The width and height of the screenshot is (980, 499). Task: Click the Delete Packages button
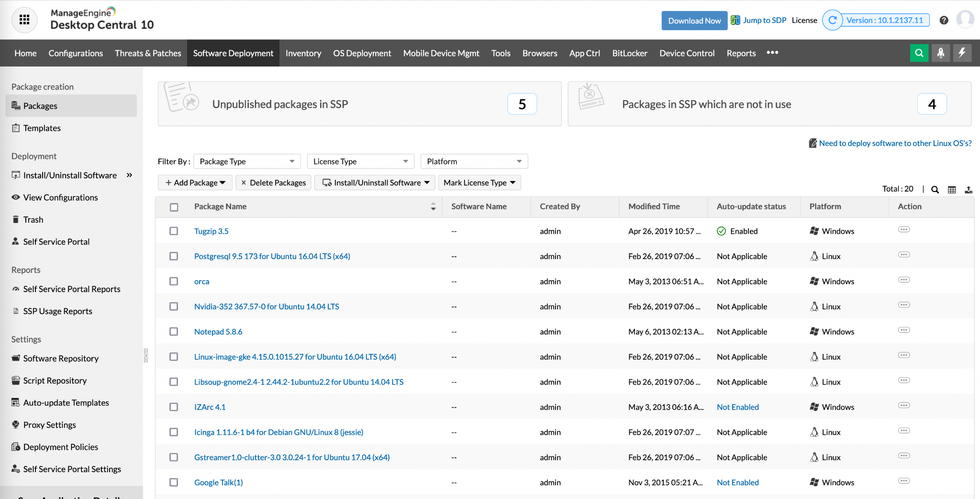coord(273,182)
